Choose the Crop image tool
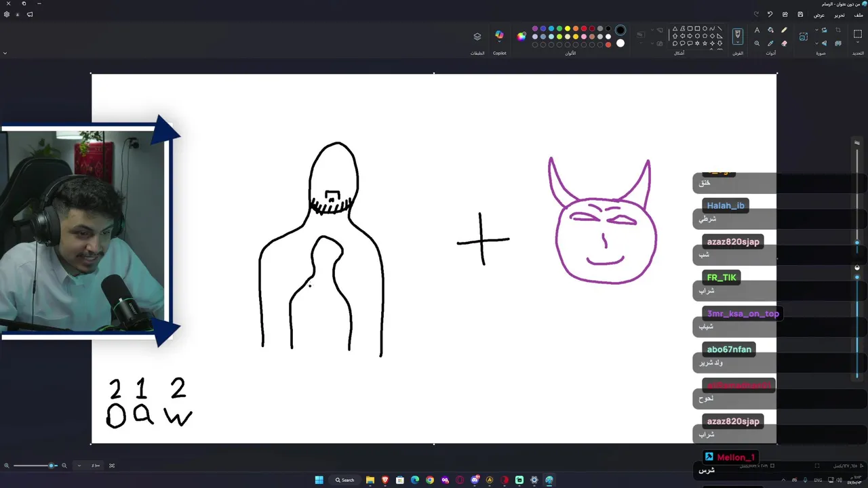Screen dimensions: 868x488 [x=838, y=30]
